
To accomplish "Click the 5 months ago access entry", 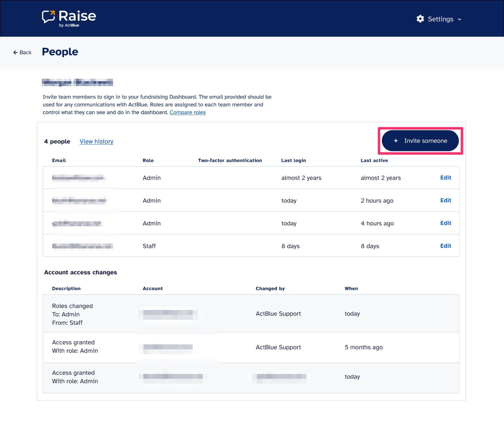I will pos(363,347).
